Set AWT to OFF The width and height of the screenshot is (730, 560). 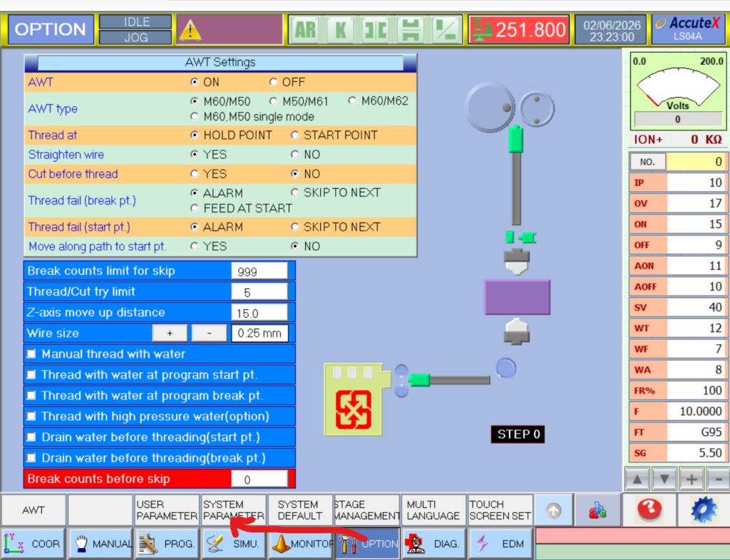274,83
